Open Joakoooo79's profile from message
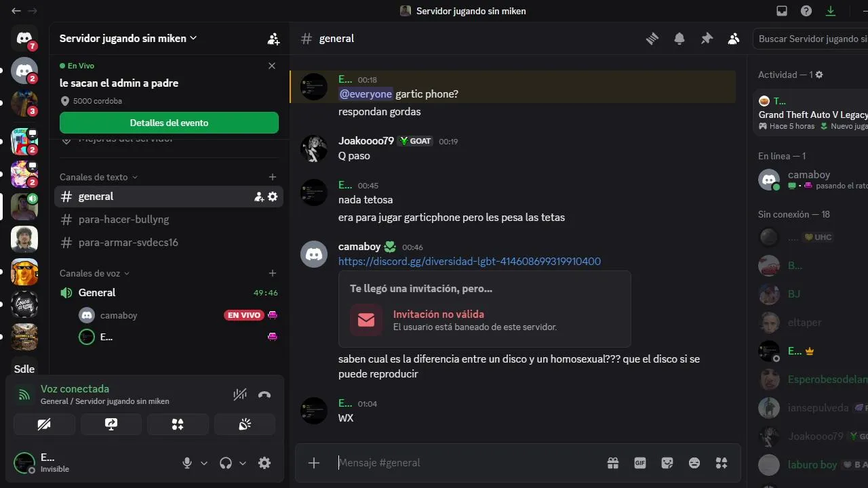868x488 pixels. pyautogui.click(x=366, y=141)
